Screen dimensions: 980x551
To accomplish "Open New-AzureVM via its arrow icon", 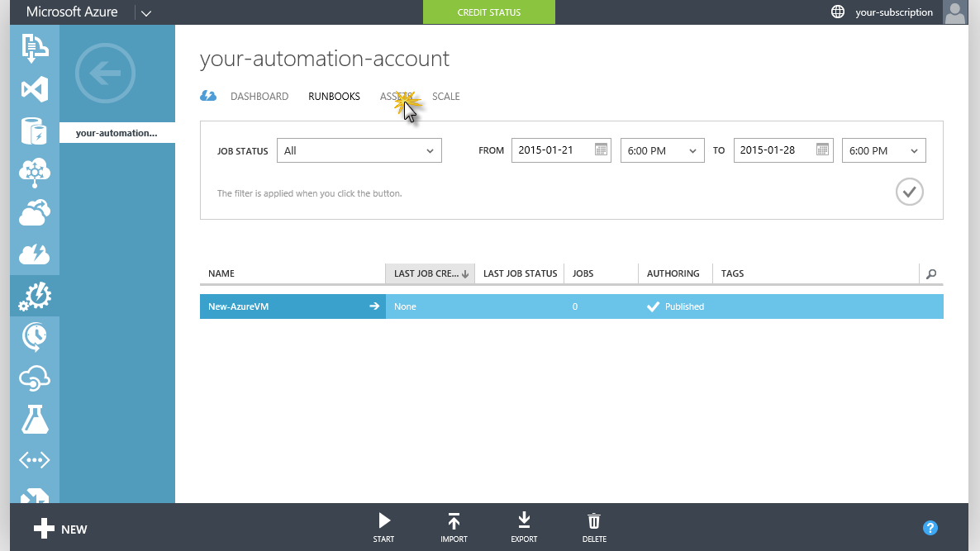I will tap(374, 306).
